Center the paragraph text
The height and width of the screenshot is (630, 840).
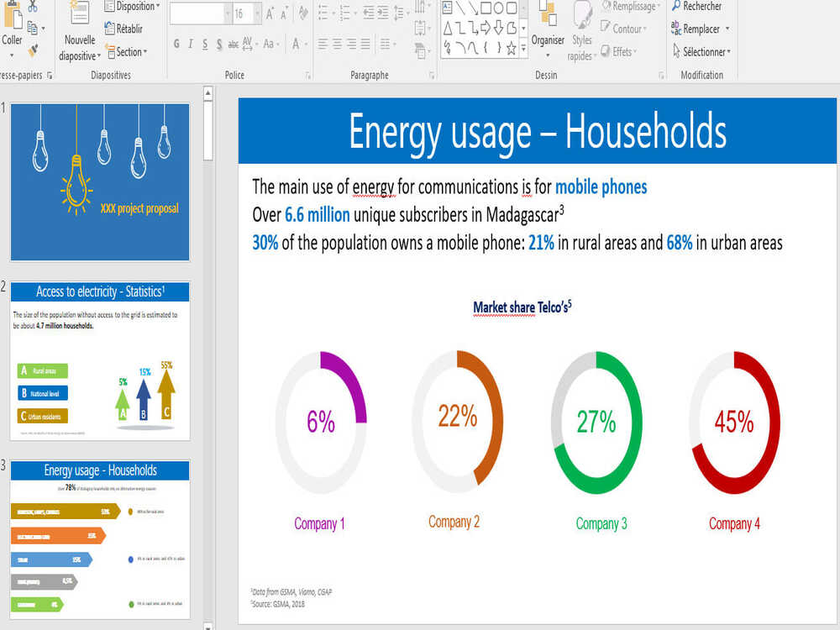pyautogui.click(x=337, y=44)
